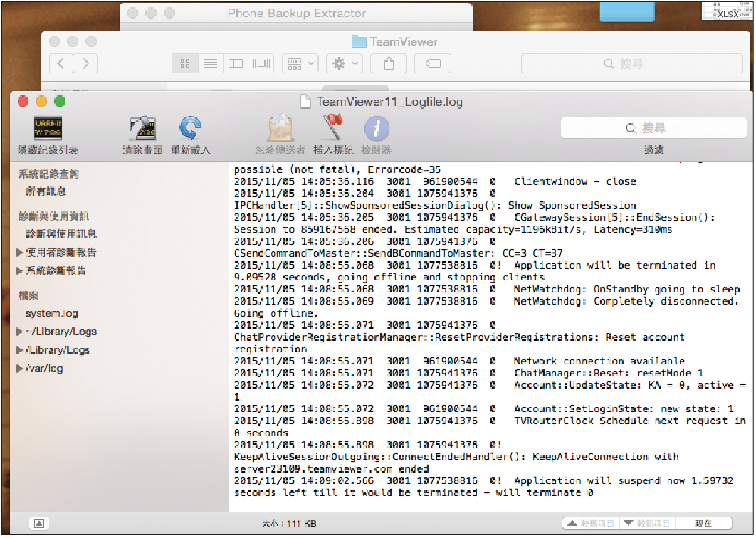Image resolution: width=756 pixels, height=538 pixels.
Task: Click the blue folder on the desktop
Action: click(627, 11)
